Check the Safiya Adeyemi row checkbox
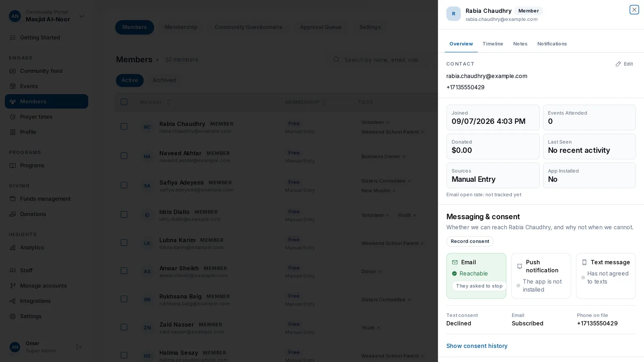The image size is (644, 362). click(124, 185)
